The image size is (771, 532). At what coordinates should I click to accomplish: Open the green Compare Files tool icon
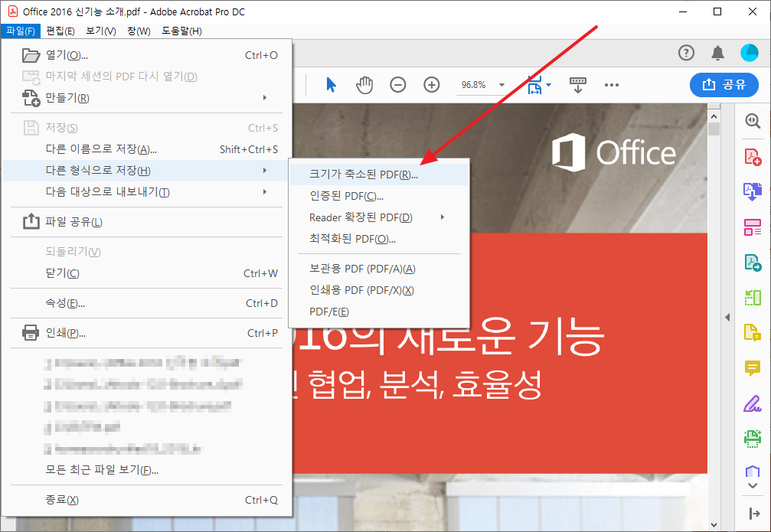pyautogui.click(x=753, y=298)
